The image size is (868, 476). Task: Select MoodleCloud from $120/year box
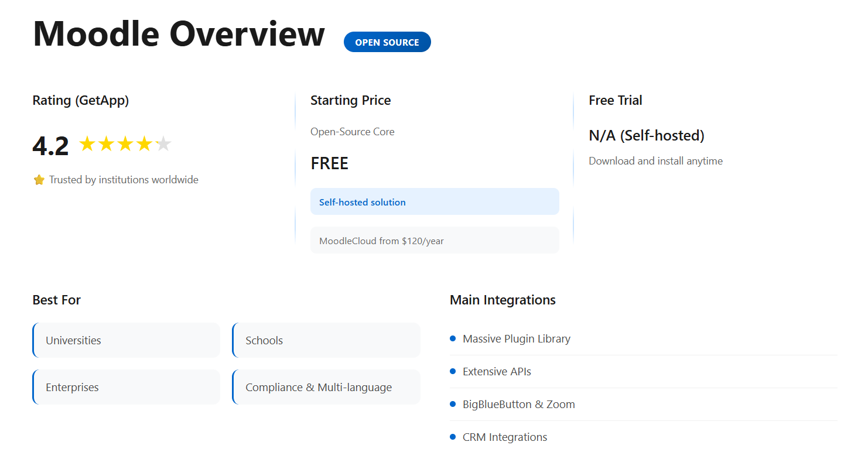[x=435, y=240]
